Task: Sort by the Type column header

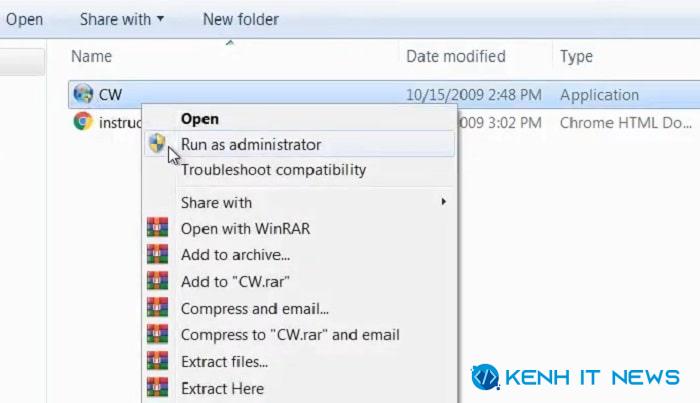Action: coord(576,56)
